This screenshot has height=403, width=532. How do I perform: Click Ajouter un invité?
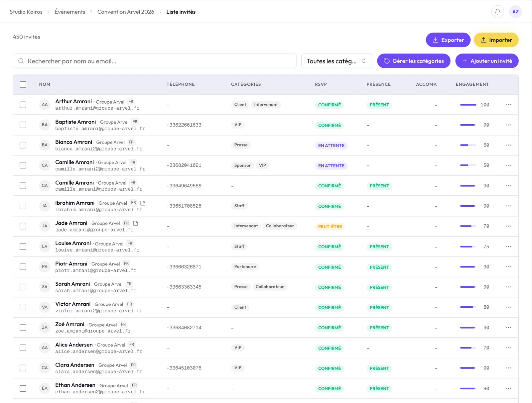click(487, 61)
